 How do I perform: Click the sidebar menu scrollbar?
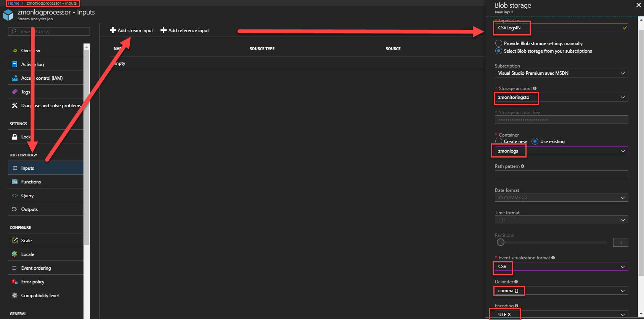87,147
